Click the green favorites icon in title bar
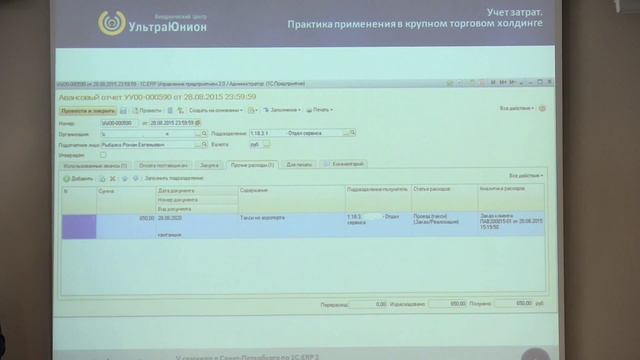 [x=450, y=83]
